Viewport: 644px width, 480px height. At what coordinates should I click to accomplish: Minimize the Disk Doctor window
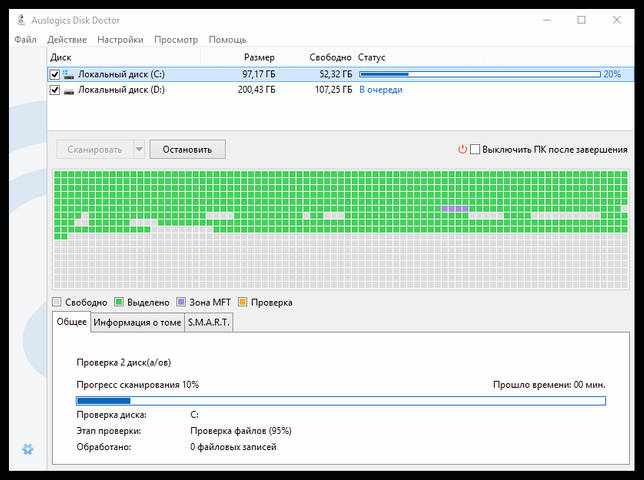pos(547,20)
